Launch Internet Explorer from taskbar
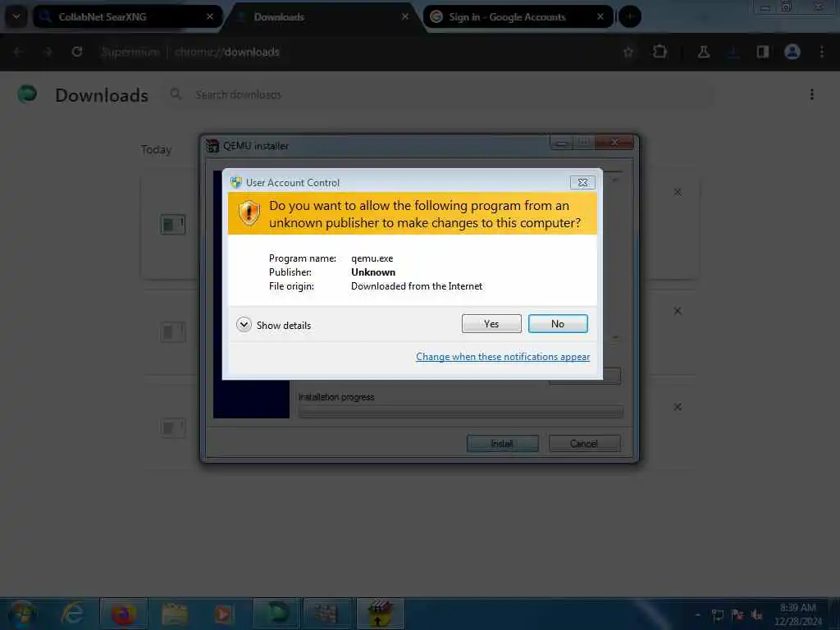 coord(72,614)
